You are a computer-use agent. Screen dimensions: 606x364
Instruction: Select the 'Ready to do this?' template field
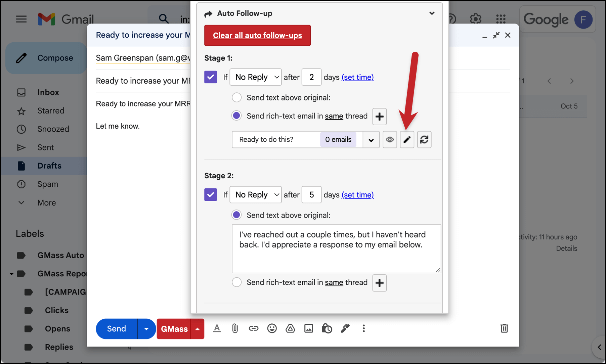(x=297, y=140)
